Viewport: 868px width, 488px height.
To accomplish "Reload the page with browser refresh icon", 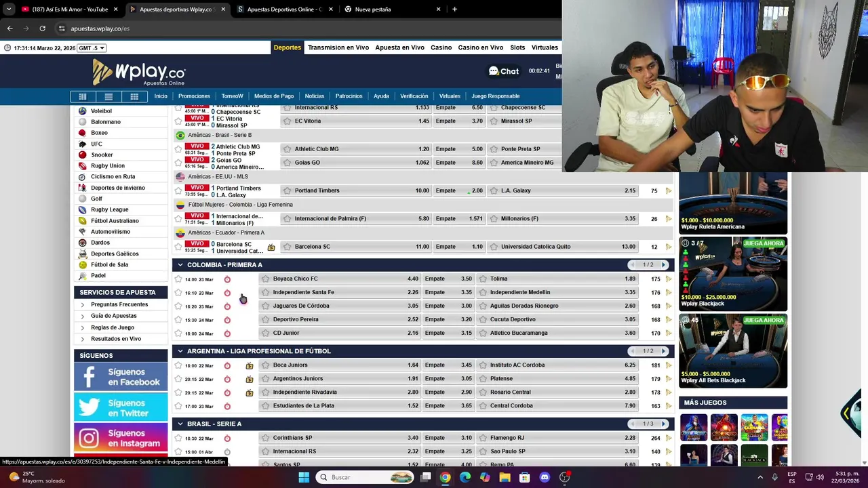I will point(42,28).
